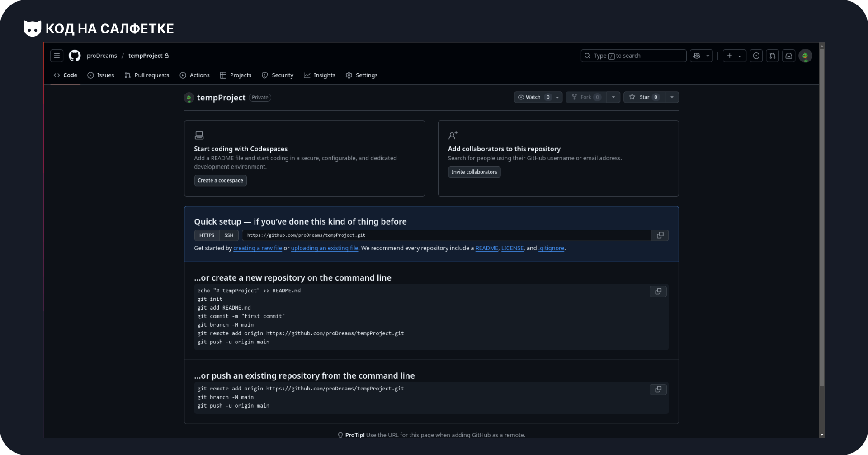Open pull requests icon in header
Image resolution: width=868 pixels, height=455 pixels.
[773, 56]
